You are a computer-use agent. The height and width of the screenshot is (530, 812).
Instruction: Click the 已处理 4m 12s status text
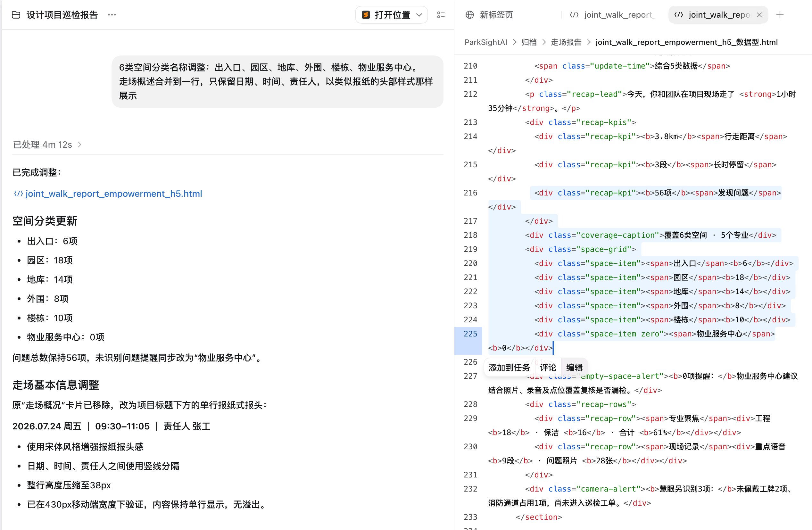click(x=42, y=145)
